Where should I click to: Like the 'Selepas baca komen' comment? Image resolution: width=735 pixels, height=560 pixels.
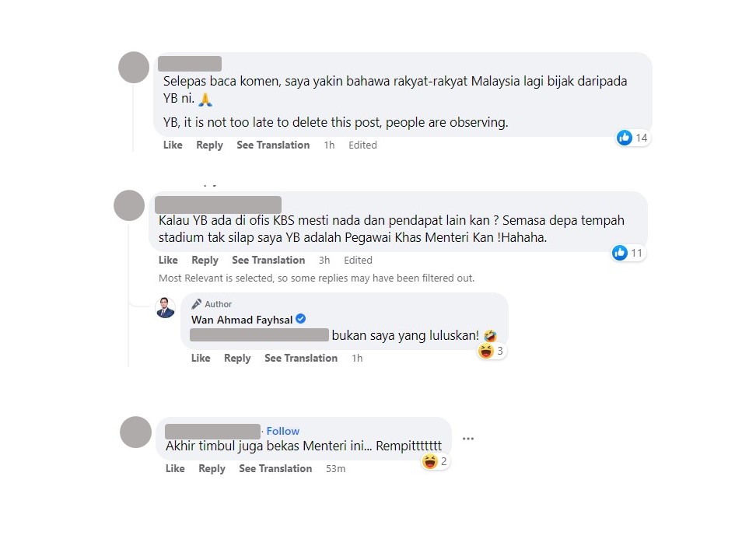[x=173, y=145]
